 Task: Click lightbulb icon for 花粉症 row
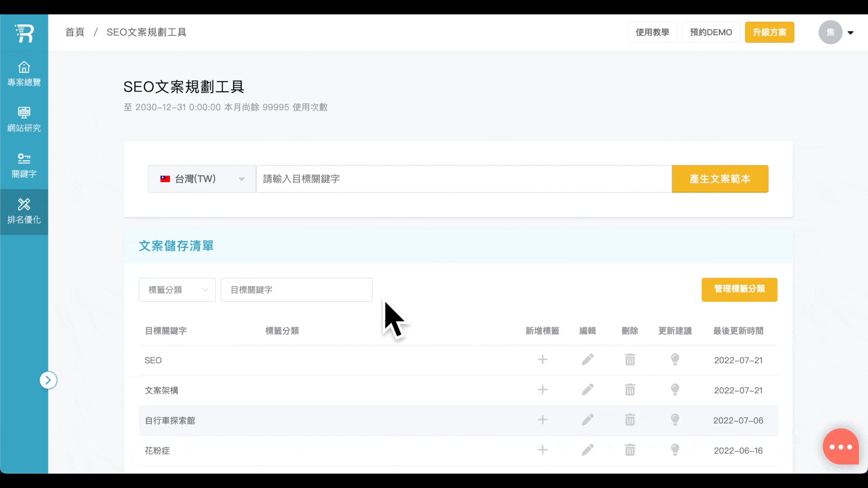point(675,450)
